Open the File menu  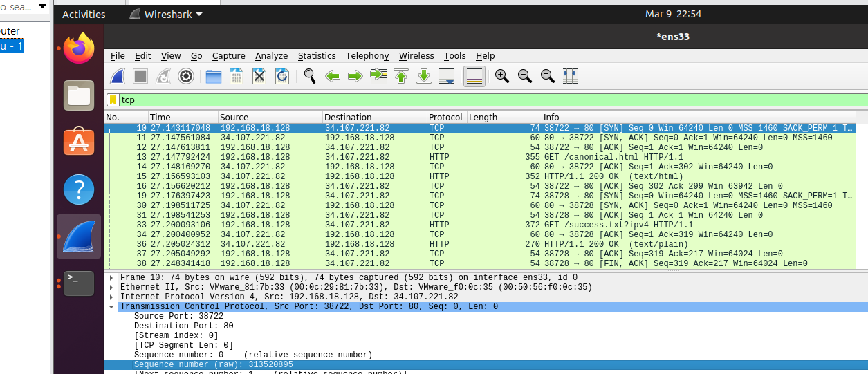coord(118,56)
